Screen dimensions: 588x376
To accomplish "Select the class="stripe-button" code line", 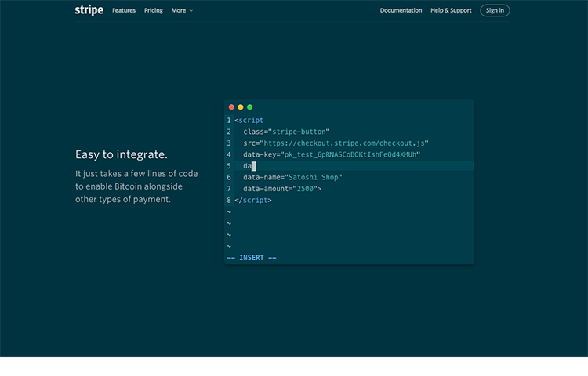I will click(286, 132).
